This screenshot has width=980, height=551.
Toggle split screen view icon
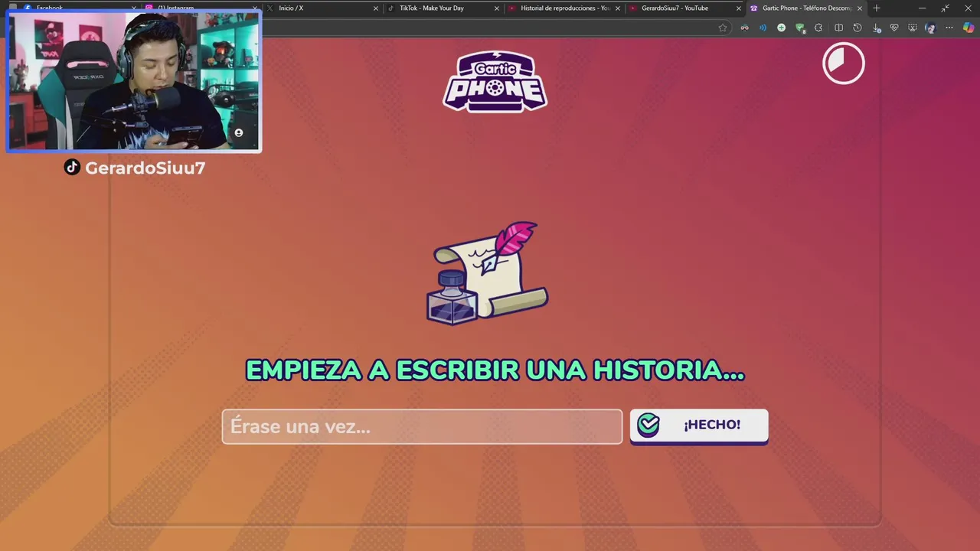(x=838, y=28)
